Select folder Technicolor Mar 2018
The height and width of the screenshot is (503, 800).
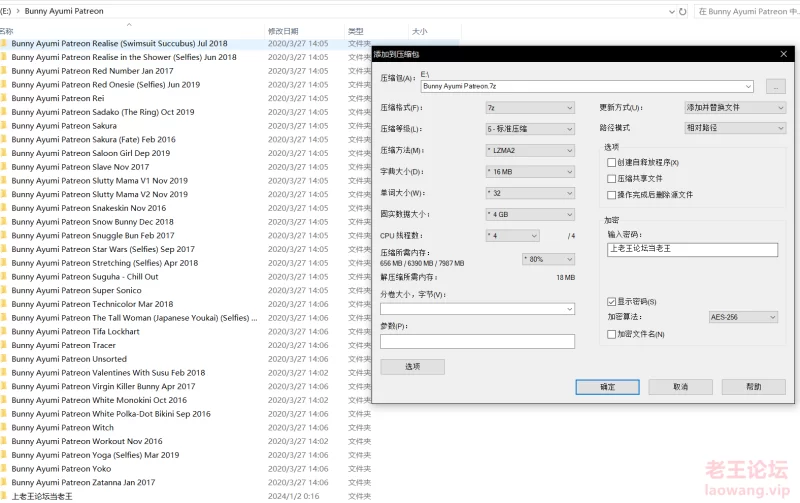pyautogui.click(x=92, y=305)
